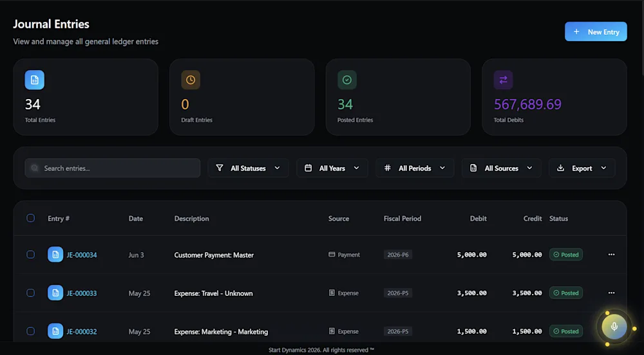This screenshot has height=355, width=644.
Task: Click the Draft Entries clock icon
Action: click(191, 80)
